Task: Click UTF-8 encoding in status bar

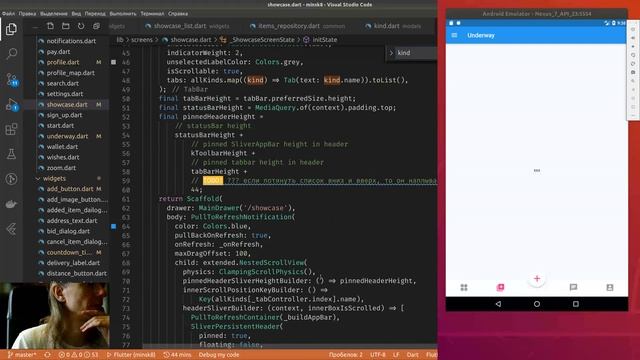Action: coord(378,355)
